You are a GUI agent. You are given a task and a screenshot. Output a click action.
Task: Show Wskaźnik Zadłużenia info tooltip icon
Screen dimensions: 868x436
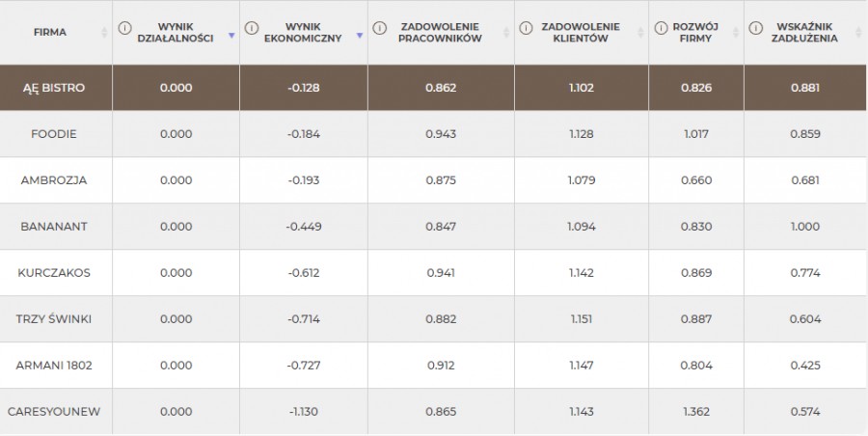pyautogui.click(x=755, y=28)
